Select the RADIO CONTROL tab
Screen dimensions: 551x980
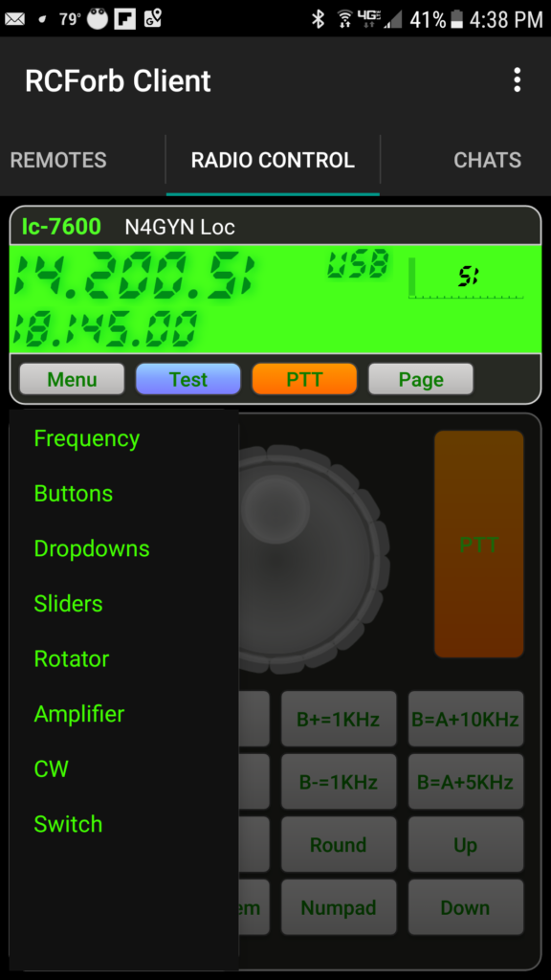tap(273, 160)
